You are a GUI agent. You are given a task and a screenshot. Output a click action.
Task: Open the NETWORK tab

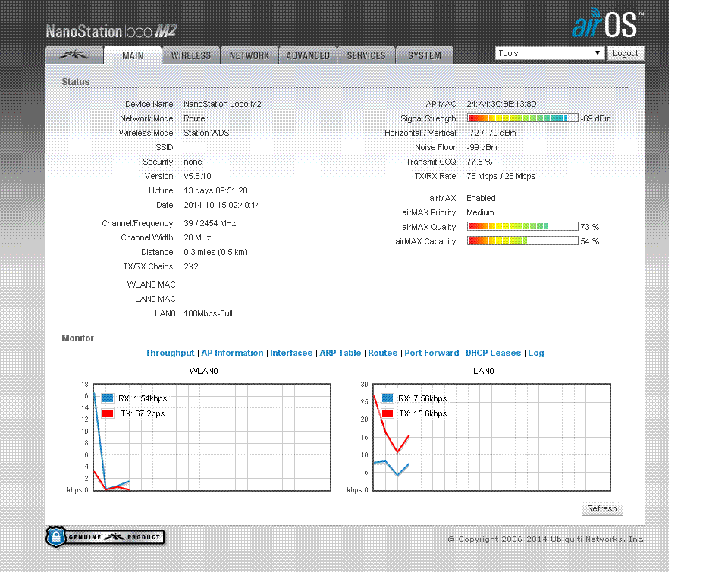coord(249,55)
